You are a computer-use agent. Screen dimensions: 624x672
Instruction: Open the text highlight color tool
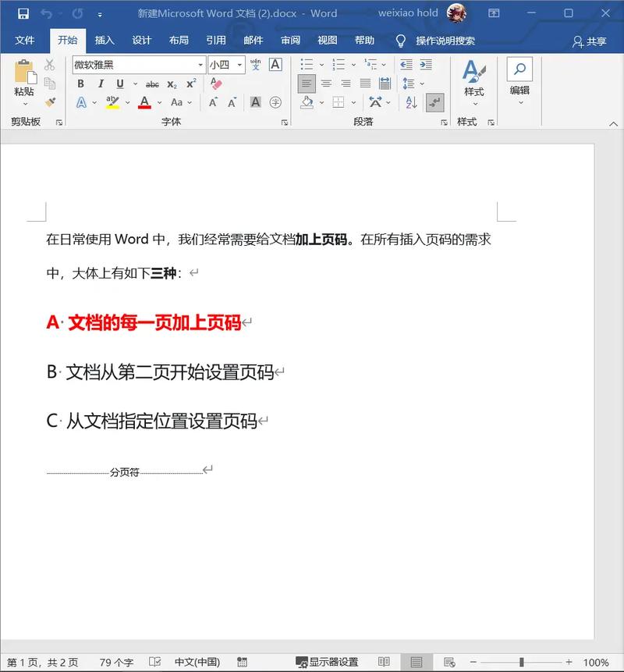[x=112, y=102]
